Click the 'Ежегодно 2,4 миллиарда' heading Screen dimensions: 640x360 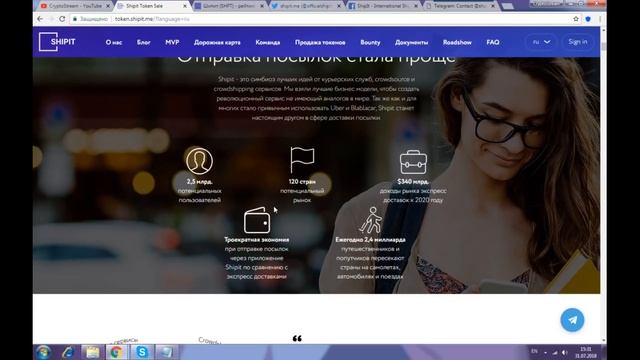tap(371, 240)
